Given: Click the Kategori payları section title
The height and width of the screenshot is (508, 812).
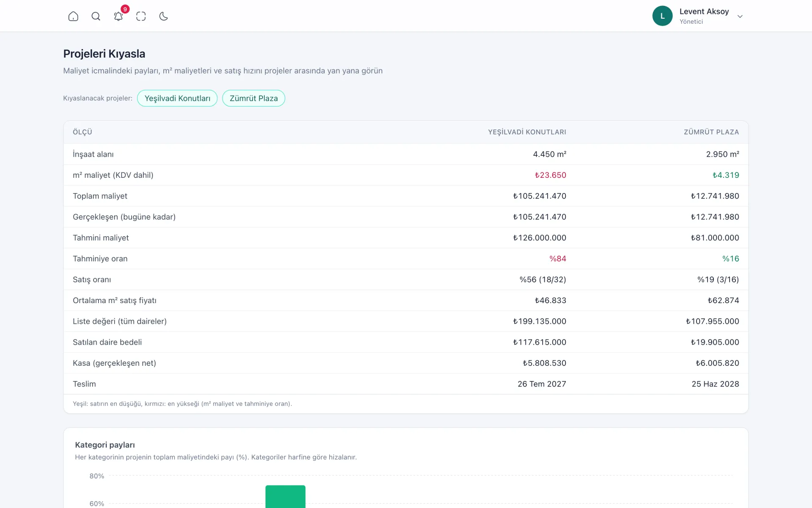Looking at the screenshot, I should (105, 445).
